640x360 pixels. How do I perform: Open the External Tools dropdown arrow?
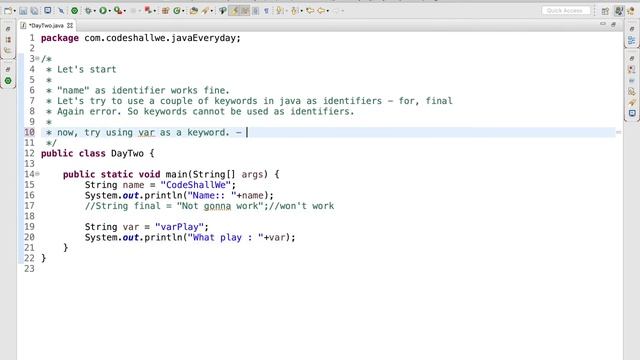pyautogui.click(x=124, y=11)
